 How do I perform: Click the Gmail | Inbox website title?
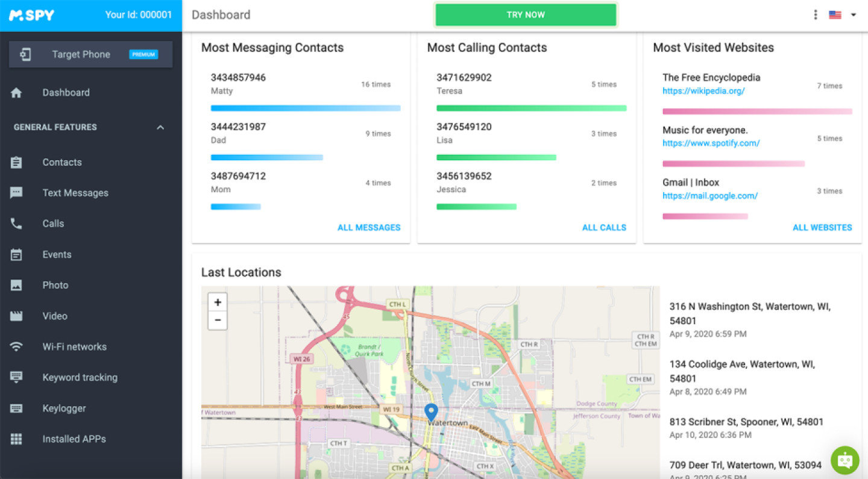coord(691,183)
